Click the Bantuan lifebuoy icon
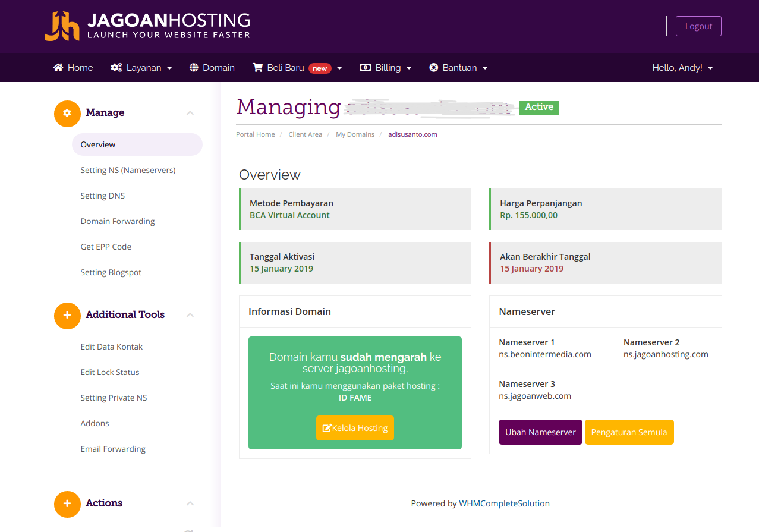Image resolution: width=759 pixels, height=532 pixels. tap(434, 68)
